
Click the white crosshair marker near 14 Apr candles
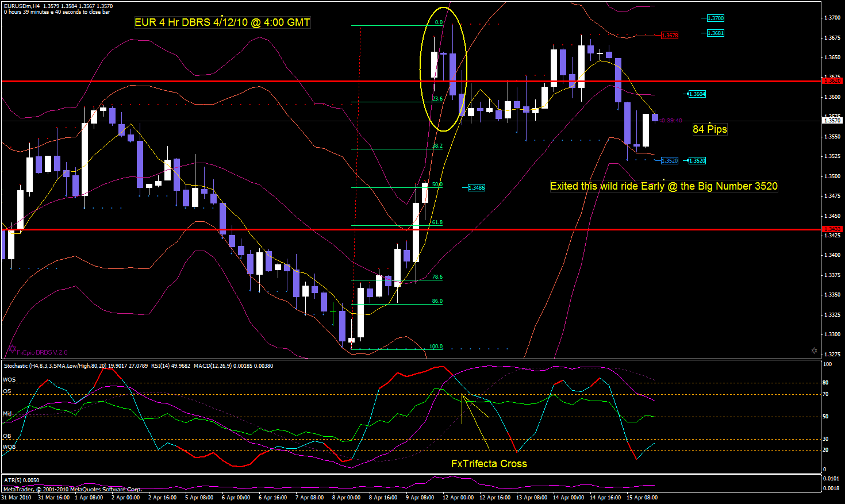click(600, 54)
